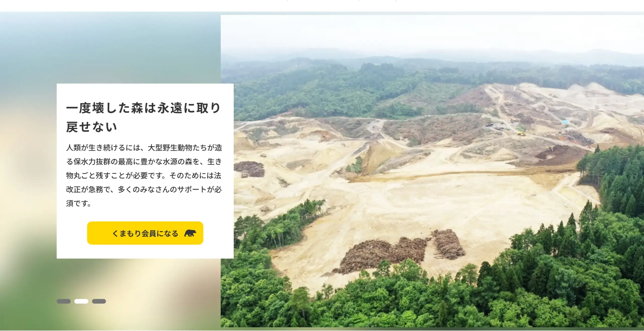The height and width of the screenshot is (331, 644).
Task: Click the last paragraph line 須です。
Action: (79, 203)
